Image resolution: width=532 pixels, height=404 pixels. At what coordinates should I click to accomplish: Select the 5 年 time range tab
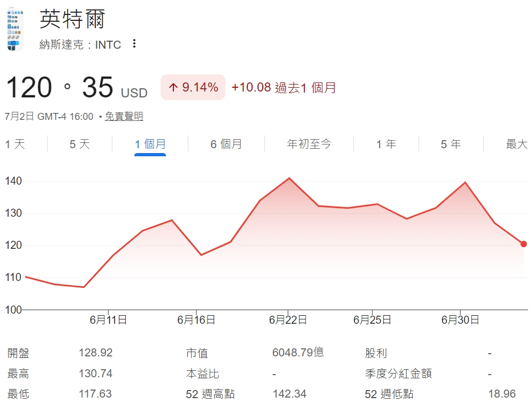(x=451, y=144)
